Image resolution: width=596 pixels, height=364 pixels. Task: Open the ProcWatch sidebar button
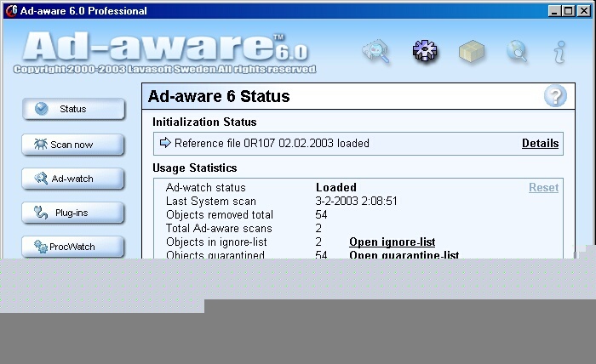(73, 247)
